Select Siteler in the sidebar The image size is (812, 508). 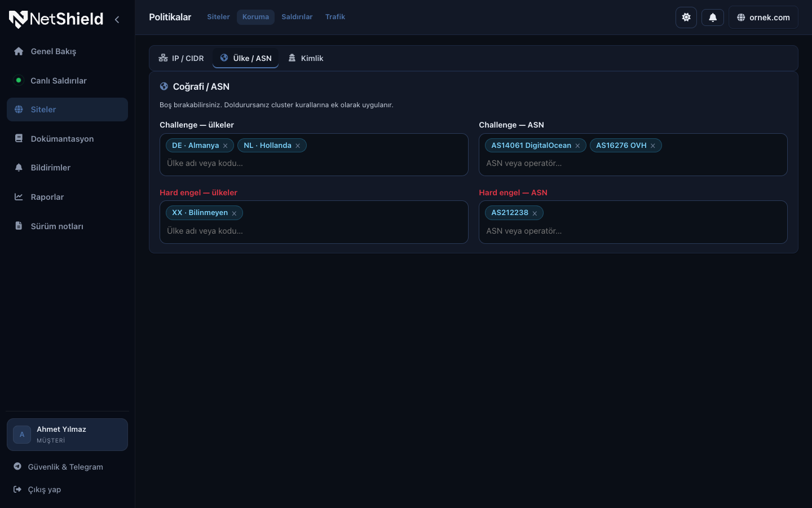(67, 110)
